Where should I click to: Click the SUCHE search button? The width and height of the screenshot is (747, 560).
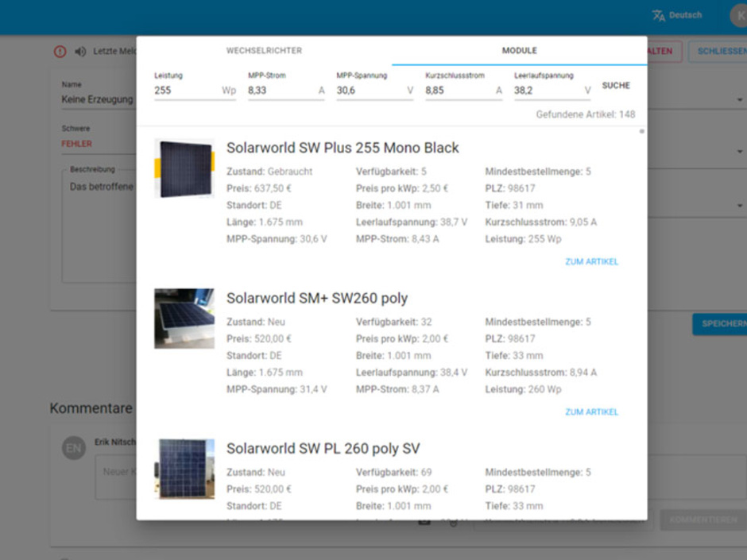pos(615,85)
